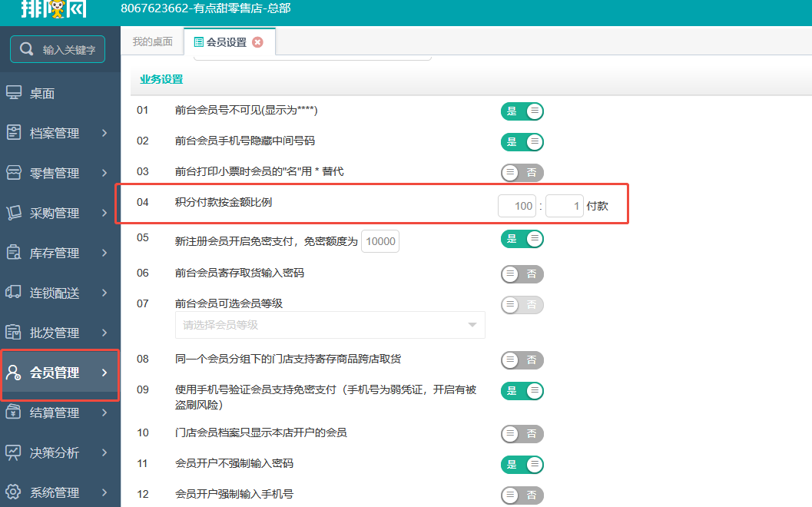Expand 连锁配送 submenu arrow

point(104,293)
